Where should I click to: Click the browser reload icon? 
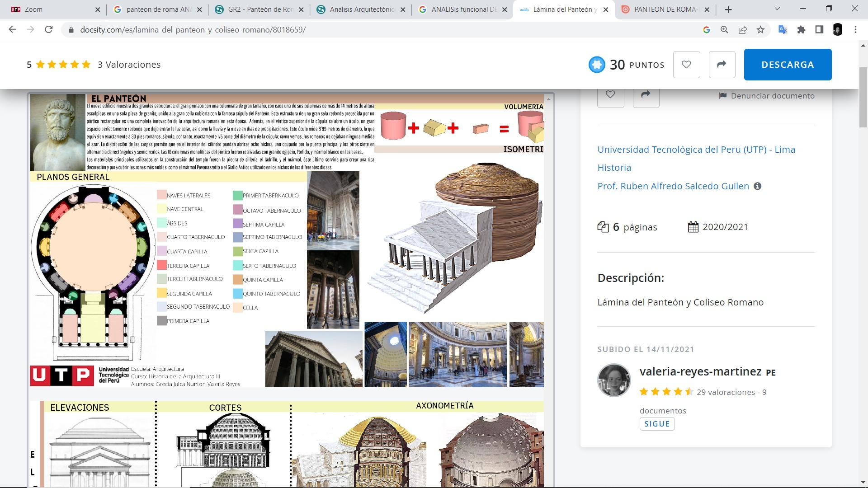(x=48, y=30)
